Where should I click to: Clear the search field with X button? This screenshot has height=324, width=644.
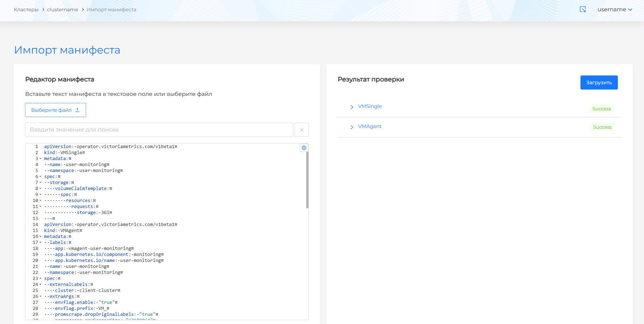pyautogui.click(x=301, y=130)
